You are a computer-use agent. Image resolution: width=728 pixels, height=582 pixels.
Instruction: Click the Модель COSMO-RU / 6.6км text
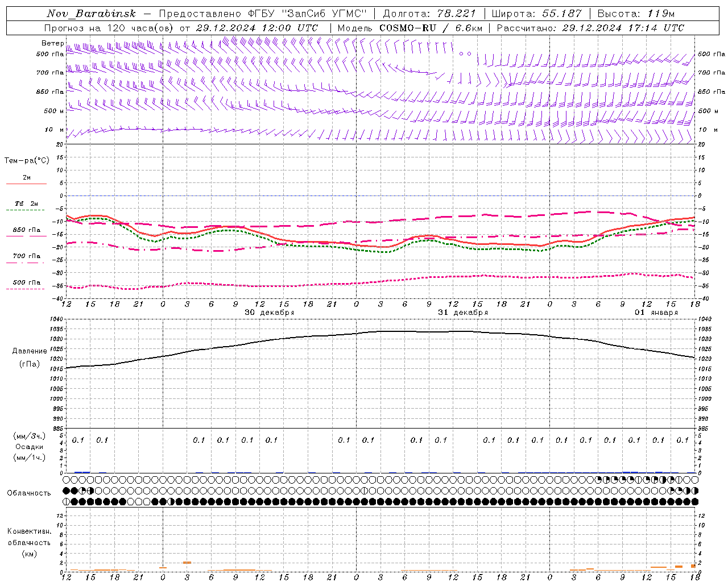[x=409, y=28]
